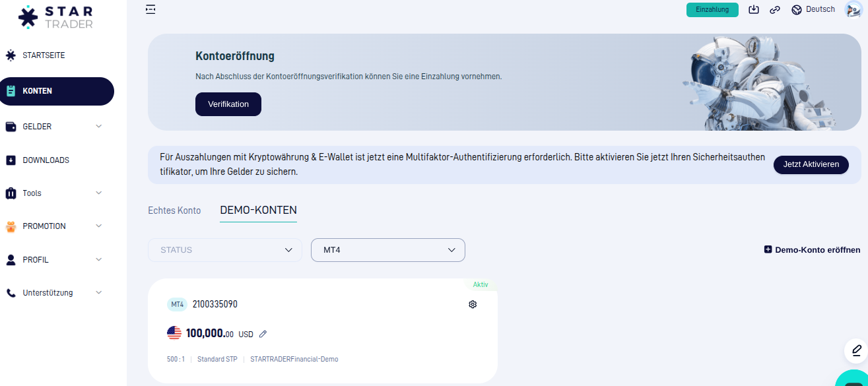Click Demo-Konto eröffnen link

pos(812,250)
